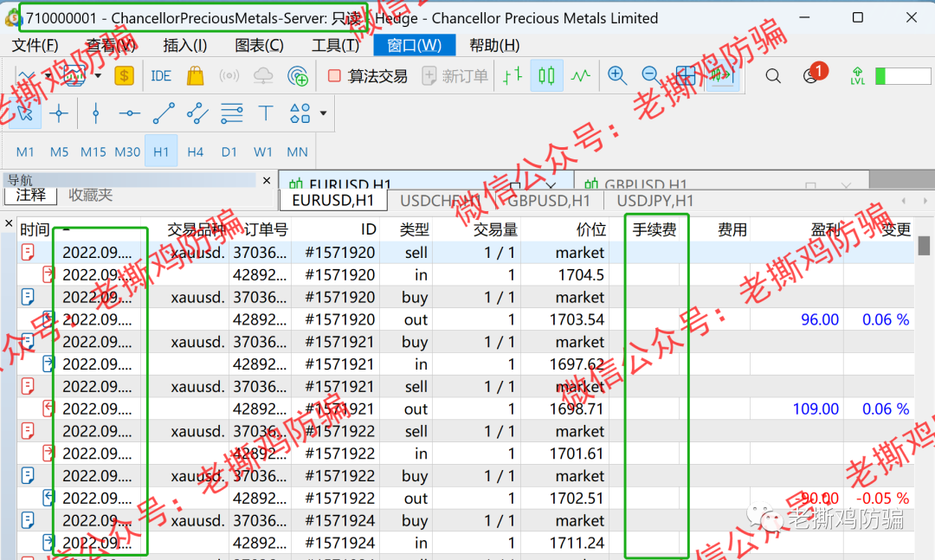This screenshot has height=560, width=935.
Task: Select the M30 timeframe
Action: (127, 151)
